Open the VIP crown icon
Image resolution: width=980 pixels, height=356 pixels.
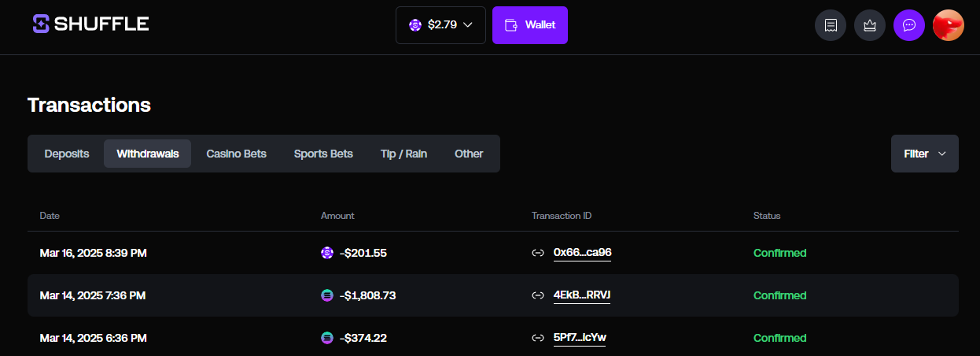click(x=870, y=25)
